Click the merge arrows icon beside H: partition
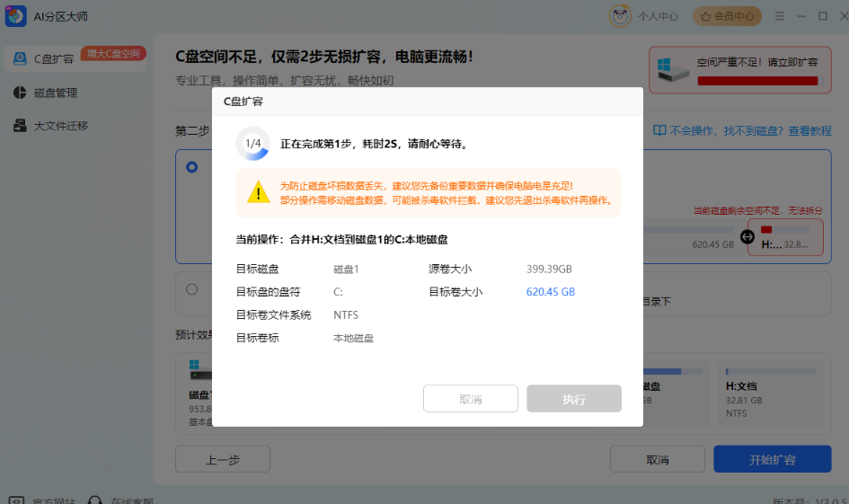The height and width of the screenshot is (504, 849). pos(747,236)
